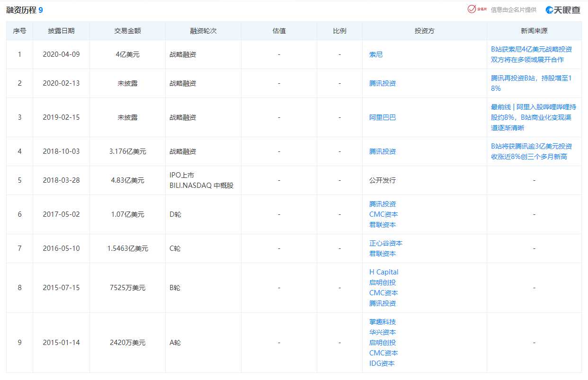The height and width of the screenshot is (380, 588).
Task: Click the 融资轮次 column header
Action: pyautogui.click(x=203, y=31)
